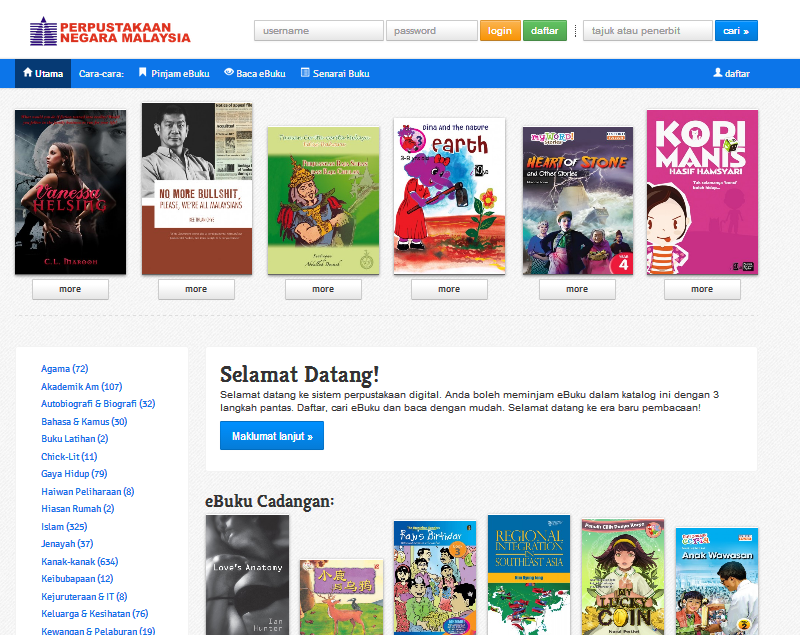Click the daftar user icon link in navbar
Screen dimensions: 800x635
click(731, 73)
